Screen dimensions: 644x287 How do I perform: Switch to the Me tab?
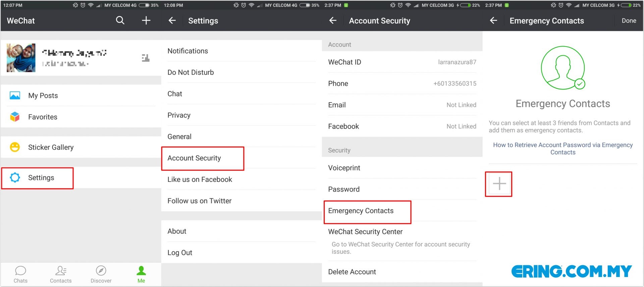click(141, 274)
